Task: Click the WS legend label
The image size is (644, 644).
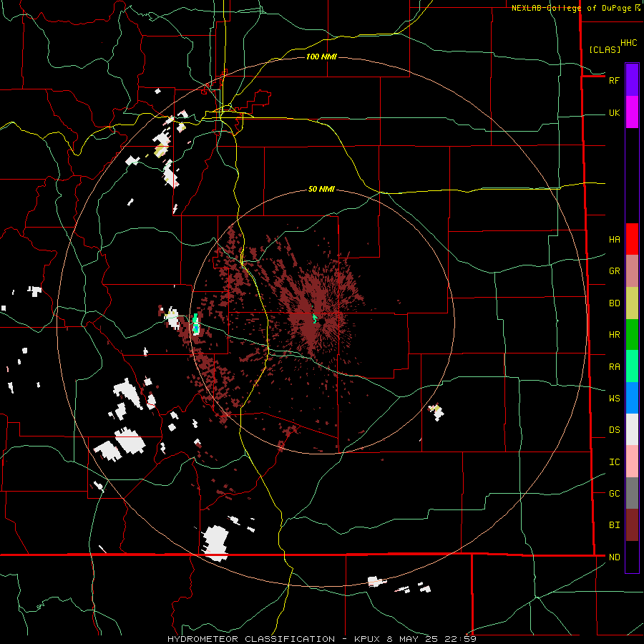Action: tap(614, 398)
